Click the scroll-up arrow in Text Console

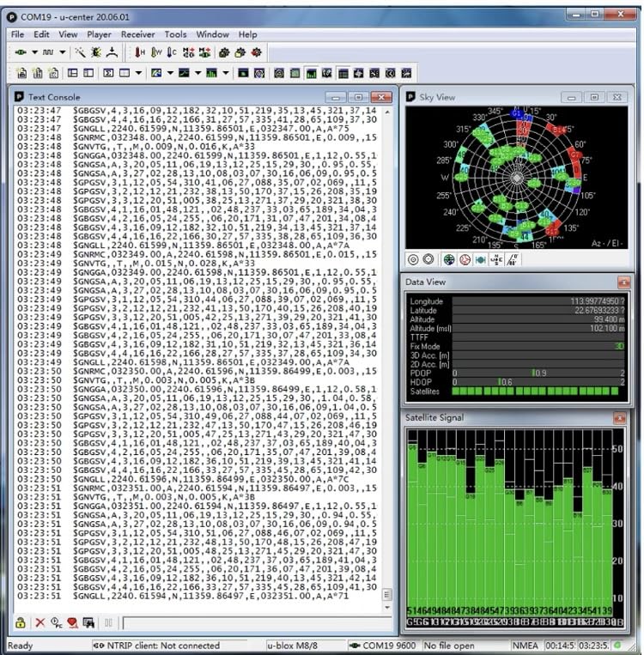pos(387,112)
